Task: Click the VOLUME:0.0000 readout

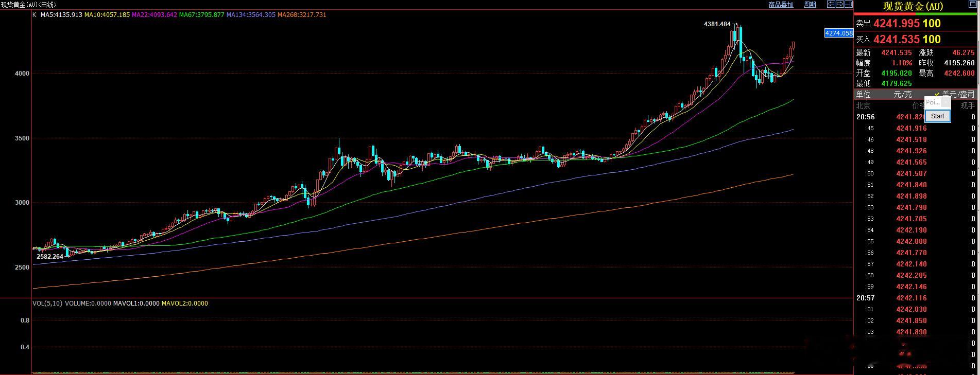Action: pyautogui.click(x=88, y=303)
